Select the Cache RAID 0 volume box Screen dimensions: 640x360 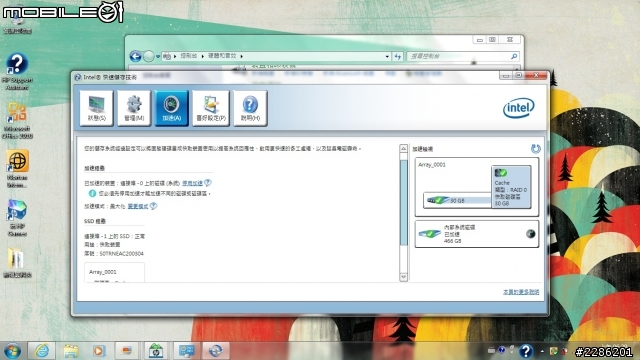click(511, 187)
